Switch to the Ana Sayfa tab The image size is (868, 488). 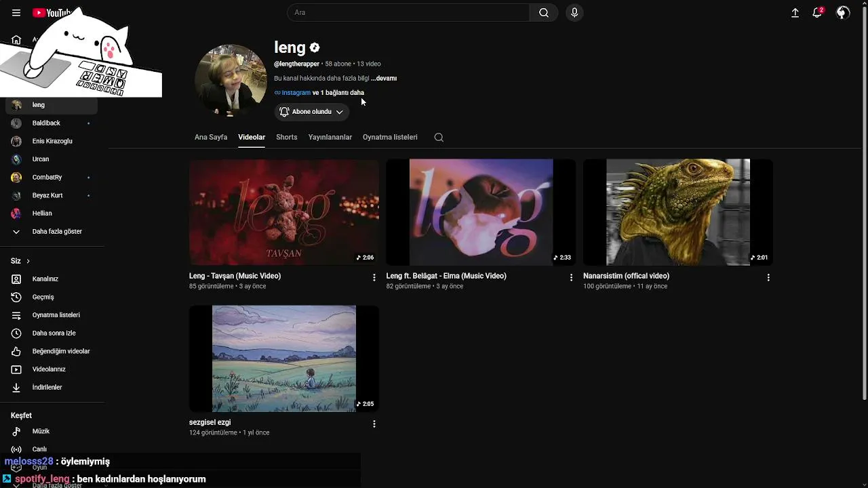211,137
